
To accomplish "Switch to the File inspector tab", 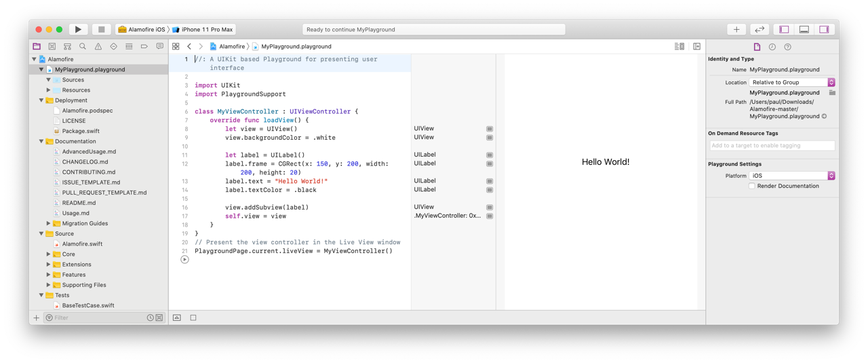I will (x=757, y=47).
